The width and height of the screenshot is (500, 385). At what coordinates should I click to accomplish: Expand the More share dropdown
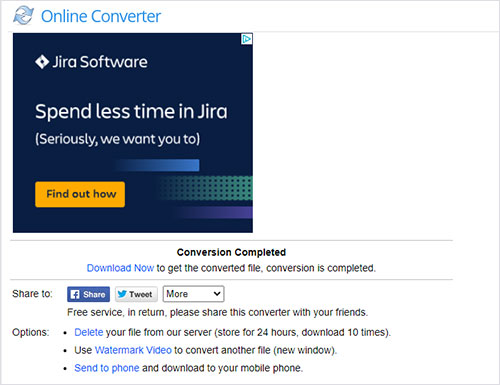[x=193, y=294]
